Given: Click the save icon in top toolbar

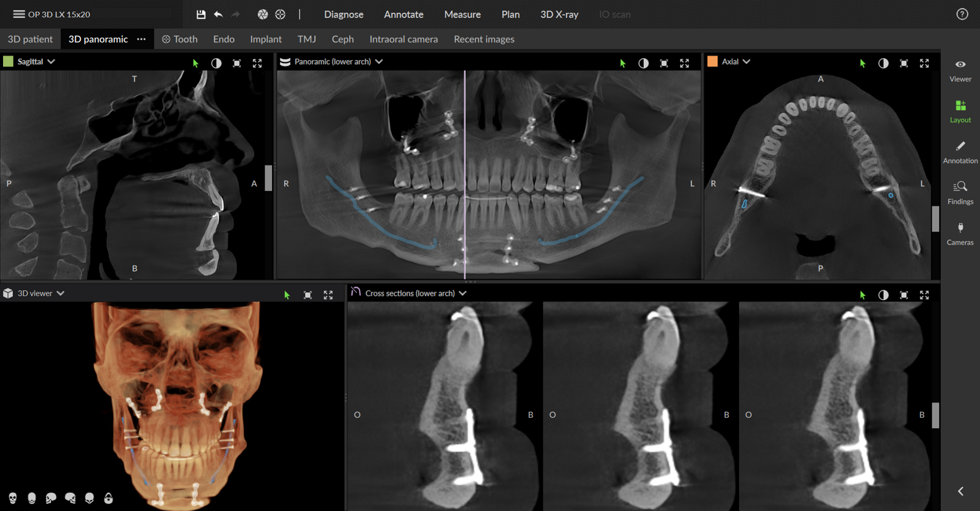Looking at the screenshot, I should point(201,14).
